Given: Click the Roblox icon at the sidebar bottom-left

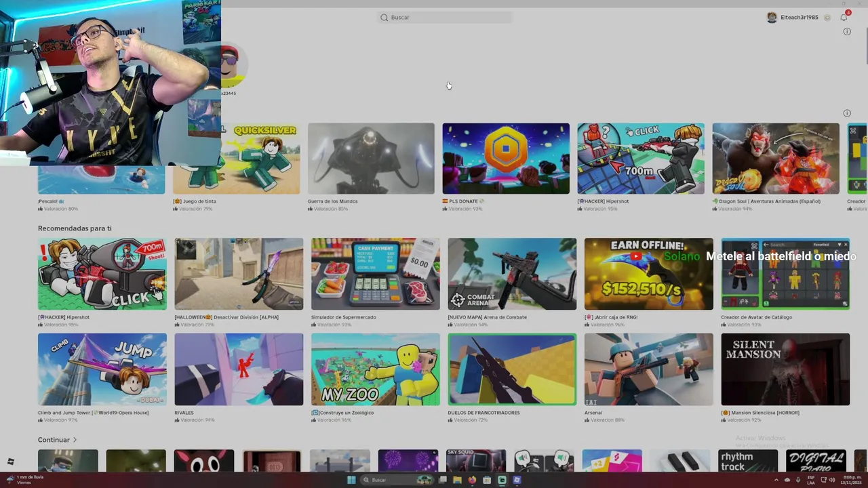Looking at the screenshot, I should 10,462.
